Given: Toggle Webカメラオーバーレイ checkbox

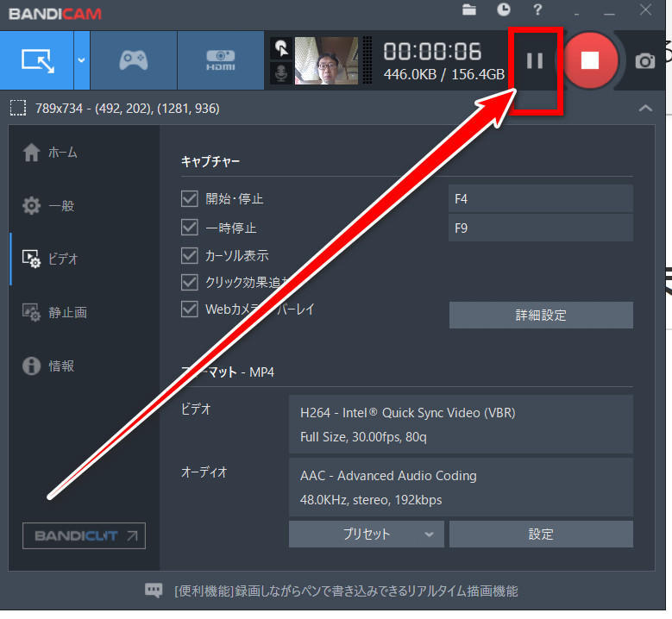Looking at the screenshot, I should click(x=189, y=309).
